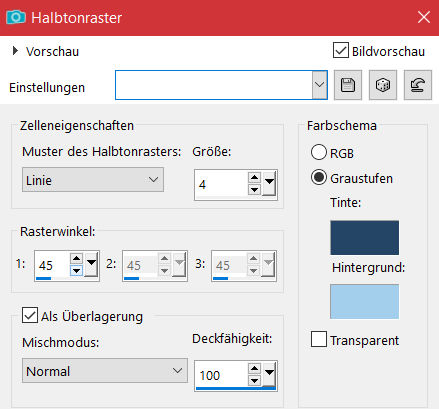Decrease Größe value with down arrow
This screenshot has height=409, width=439.
pyautogui.click(x=254, y=190)
